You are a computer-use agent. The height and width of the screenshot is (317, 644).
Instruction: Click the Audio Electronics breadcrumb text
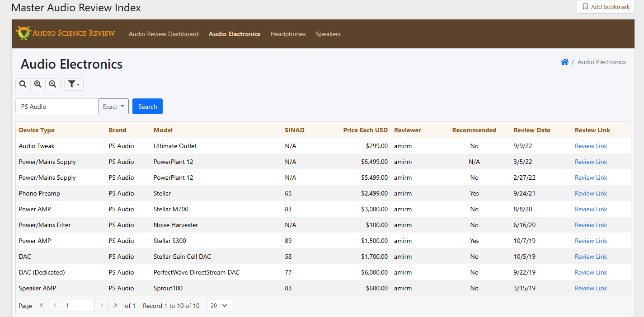(602, 62)
